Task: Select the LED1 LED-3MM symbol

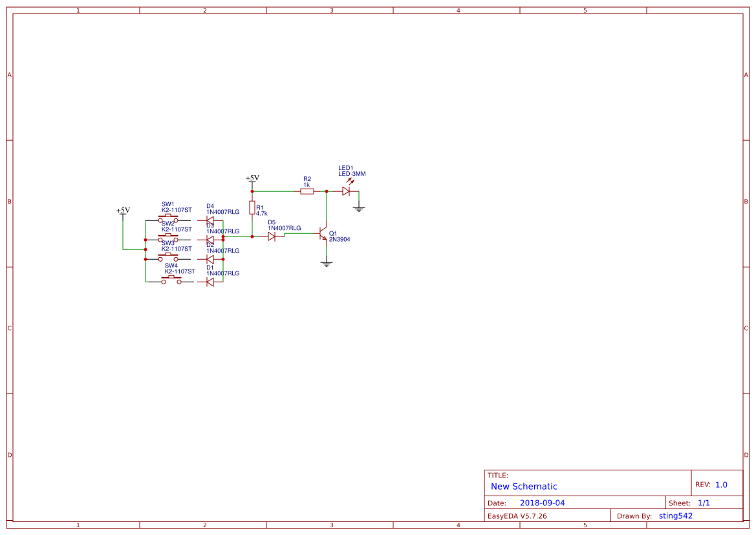Action: (347, 191)
